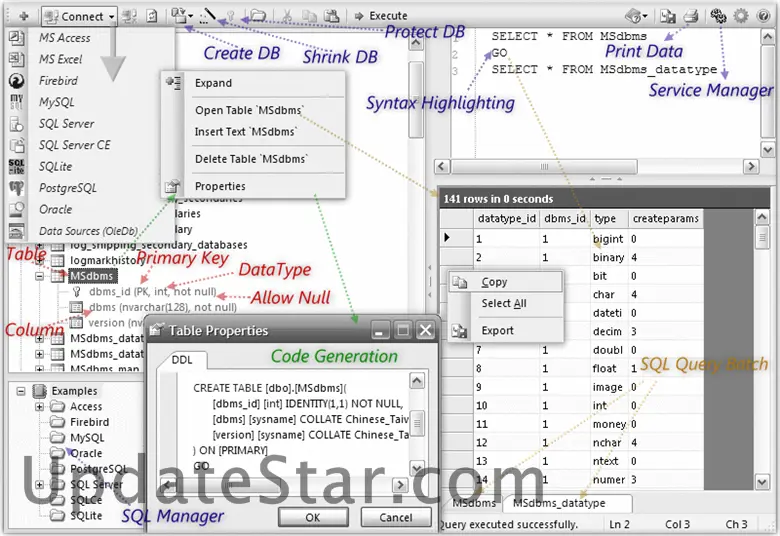Select Delete Table `MSdbms` menu item
This screenshot has height=536, width=780.
(x=254, y=159)
